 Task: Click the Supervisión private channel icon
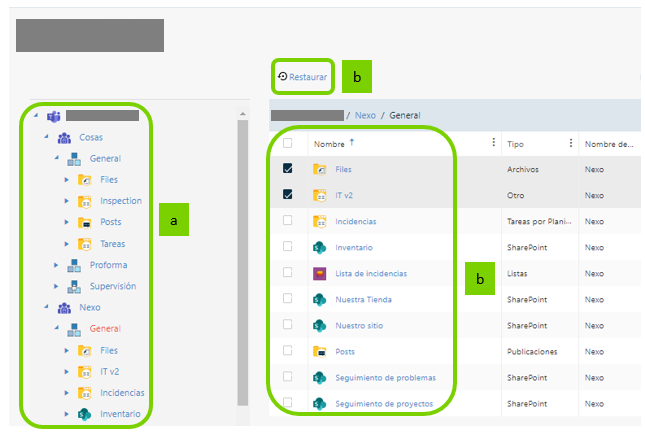point(74,286)
